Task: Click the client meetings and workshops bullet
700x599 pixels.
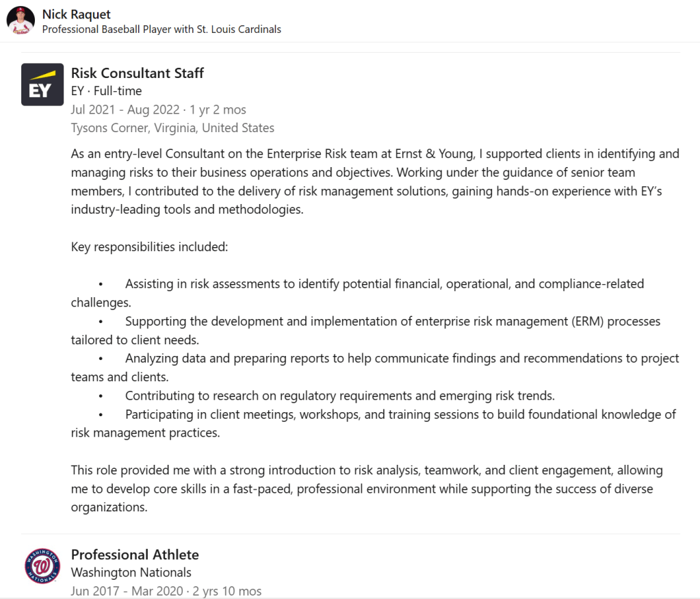Action: click(400, 414)
